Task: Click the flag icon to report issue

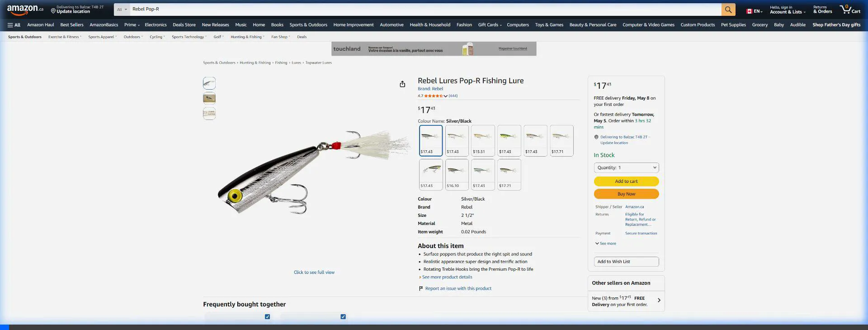Action: pyautogui.click(x=421, y=288)
